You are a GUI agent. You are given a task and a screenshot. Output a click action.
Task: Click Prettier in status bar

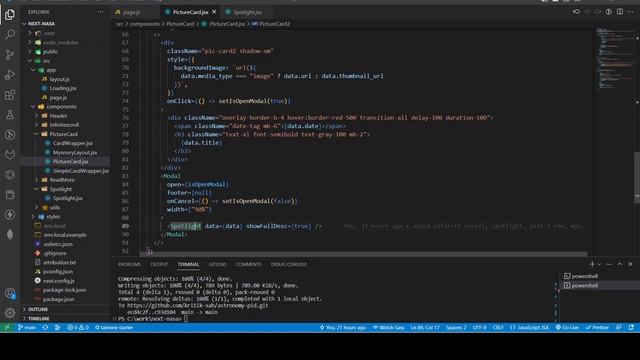coord(597,327)
